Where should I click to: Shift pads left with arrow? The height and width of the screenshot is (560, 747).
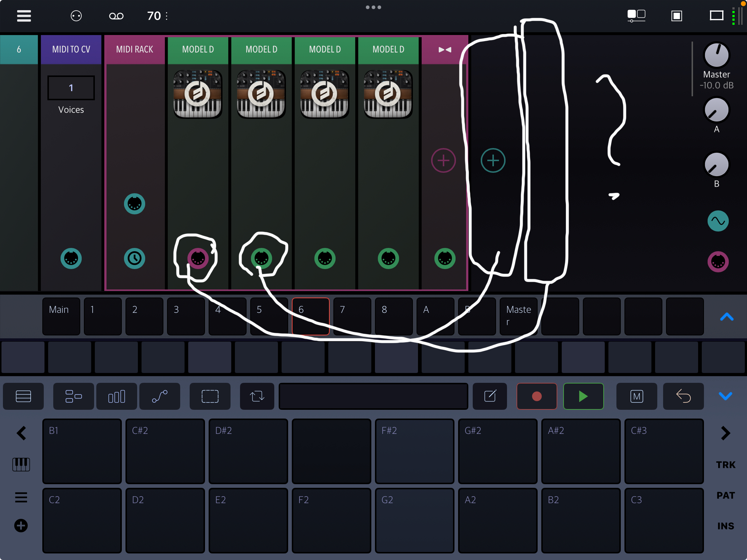22,433
